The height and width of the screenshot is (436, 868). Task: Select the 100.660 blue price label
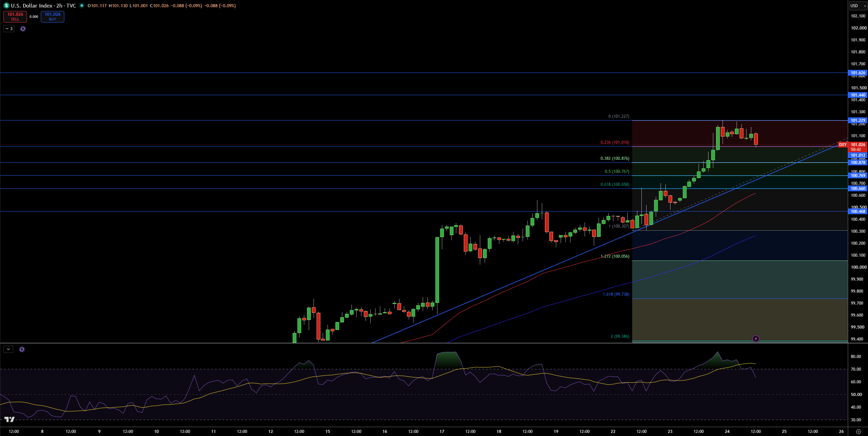[x=858, y=189]
